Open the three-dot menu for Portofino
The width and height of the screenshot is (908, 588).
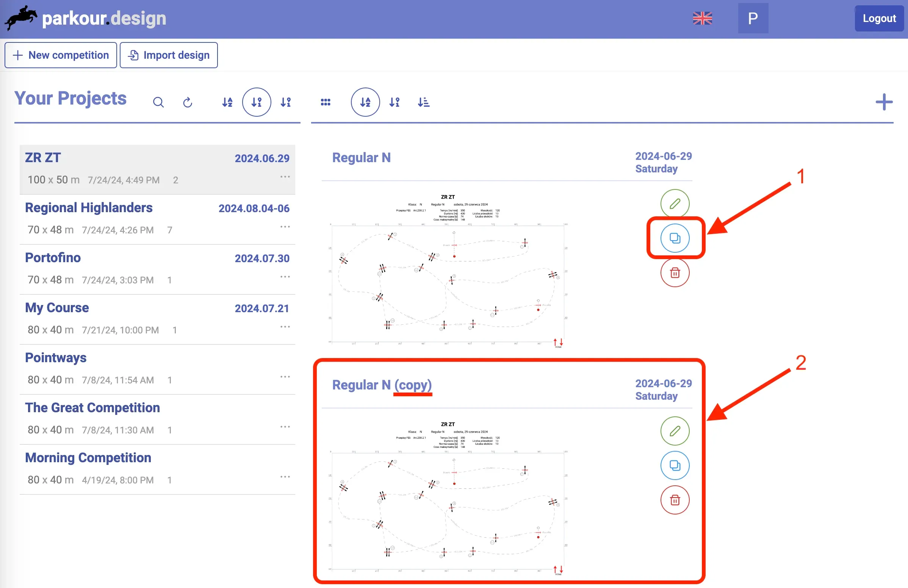[285, 277]
